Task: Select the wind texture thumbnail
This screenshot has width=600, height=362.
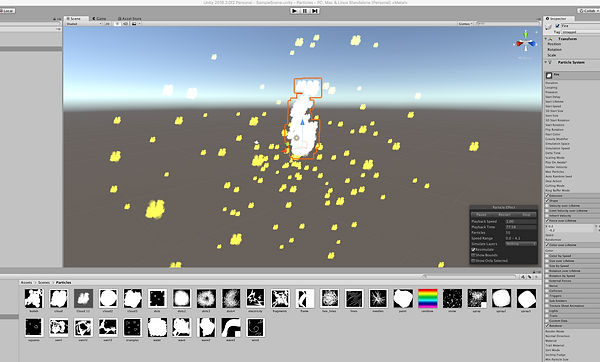Action: [255, 328]
